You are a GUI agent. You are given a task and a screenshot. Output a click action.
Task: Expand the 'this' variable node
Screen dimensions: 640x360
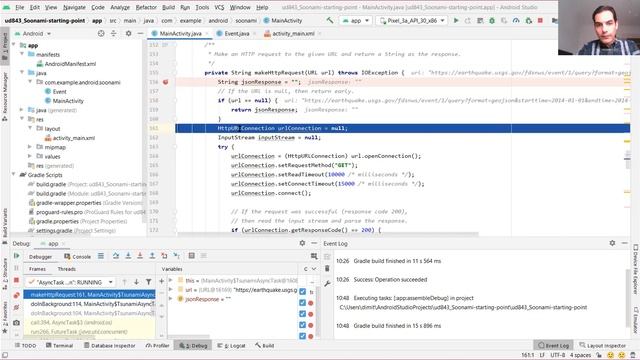(x=171, y=280)
